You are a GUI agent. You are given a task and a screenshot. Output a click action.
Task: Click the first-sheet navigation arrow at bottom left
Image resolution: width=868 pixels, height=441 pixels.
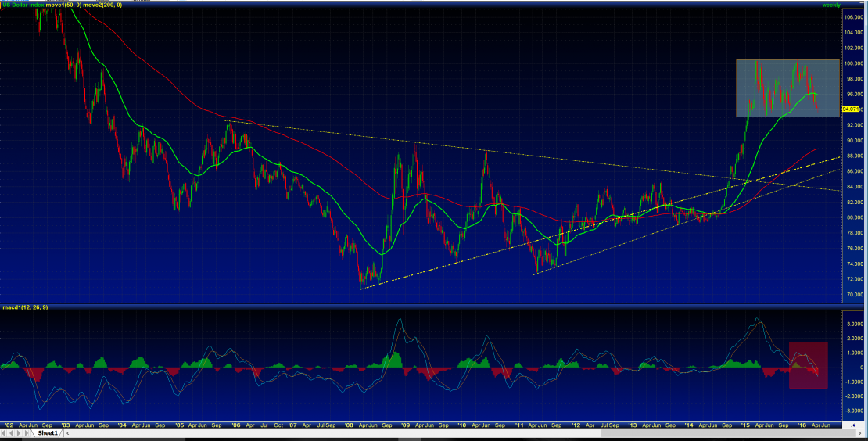click(x=4, y=432)
